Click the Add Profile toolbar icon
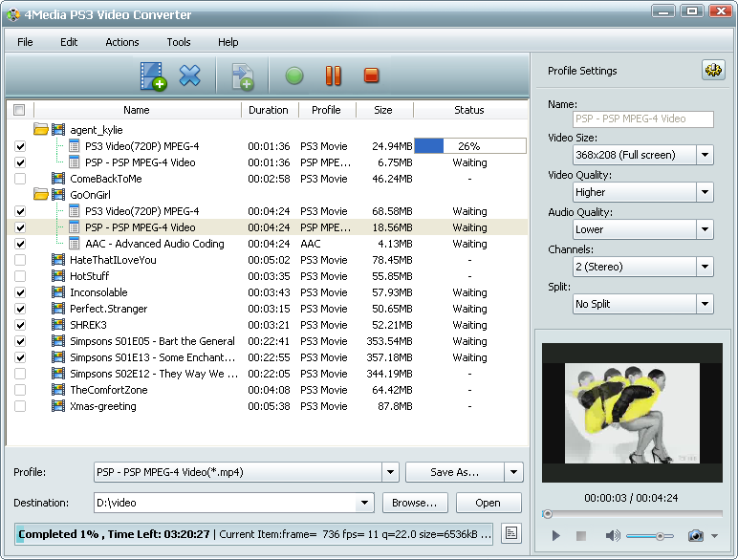Image resolution: width=738 pixels, height=560 pixels. (243, 76)
